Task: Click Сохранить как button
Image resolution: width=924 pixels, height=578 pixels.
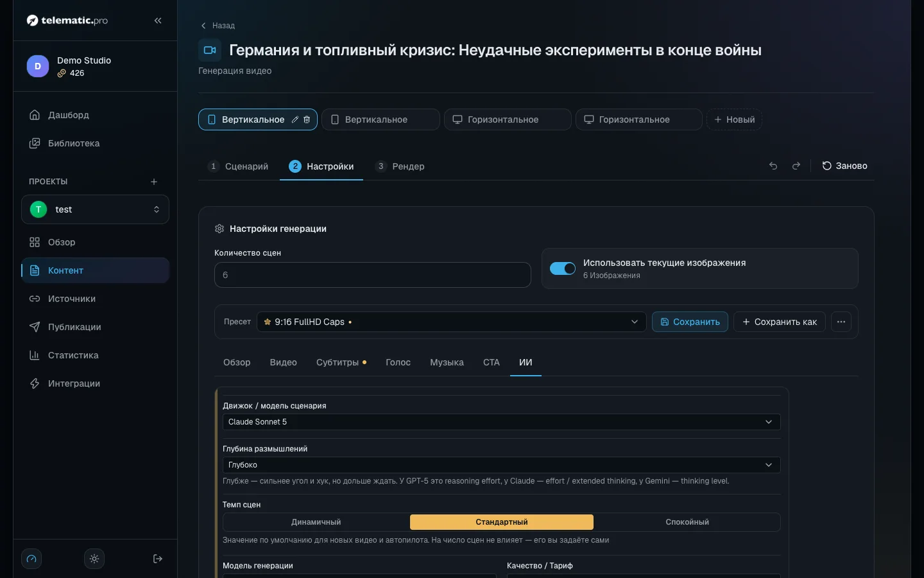Action: 780,322
